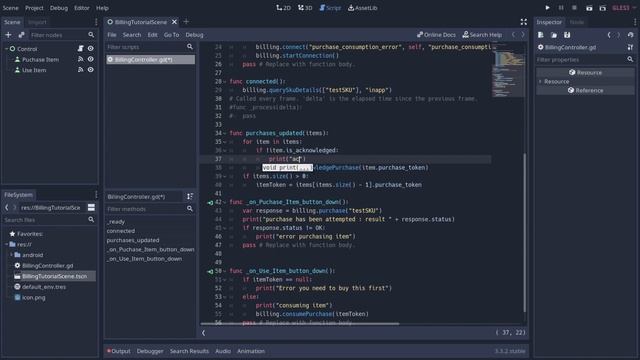Fold the _on_Use_Item_button_down function at line 50
640x360 pixels.
pos(224,271)
